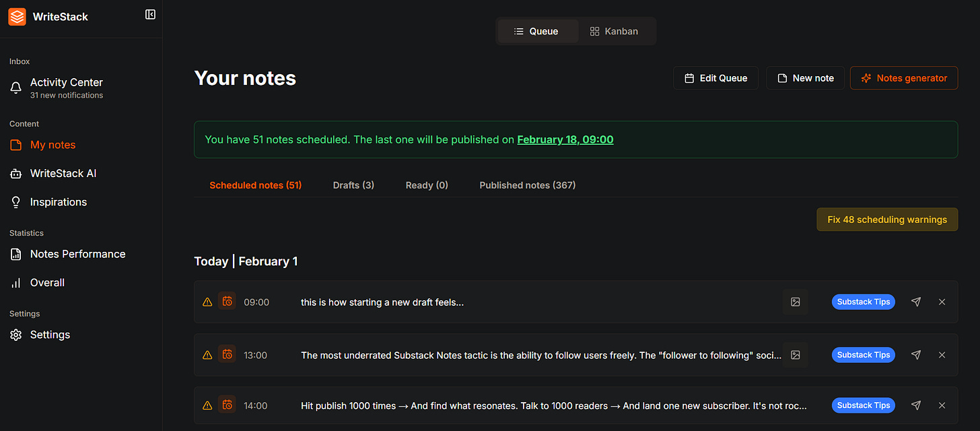The image size is (980, 431).
Task: Click the "Your notes" heading
Action: click(x=245, y=78)
